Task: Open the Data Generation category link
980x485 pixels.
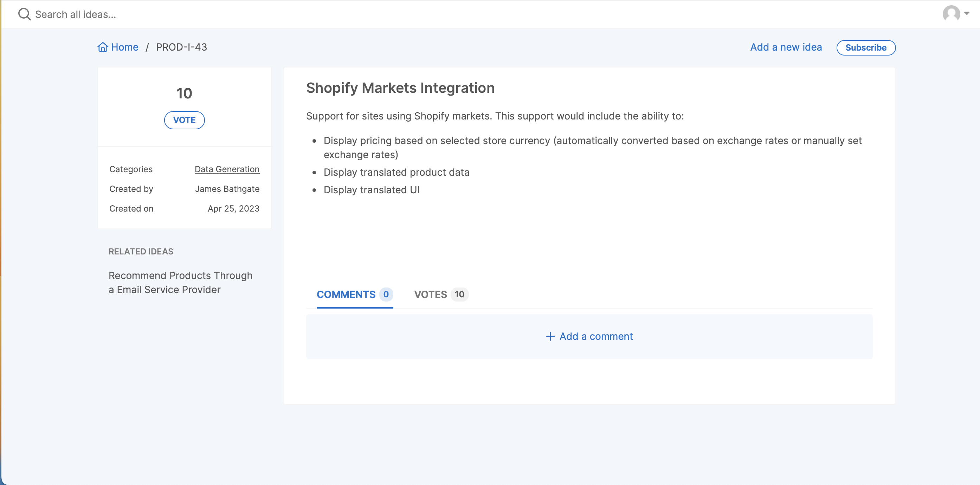Action: tap(227, 169)
